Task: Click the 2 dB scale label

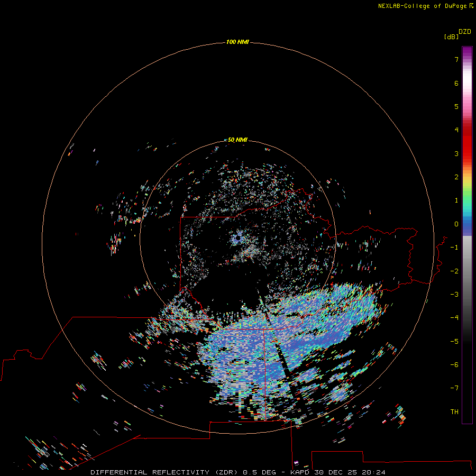Action: pos(456,177)
